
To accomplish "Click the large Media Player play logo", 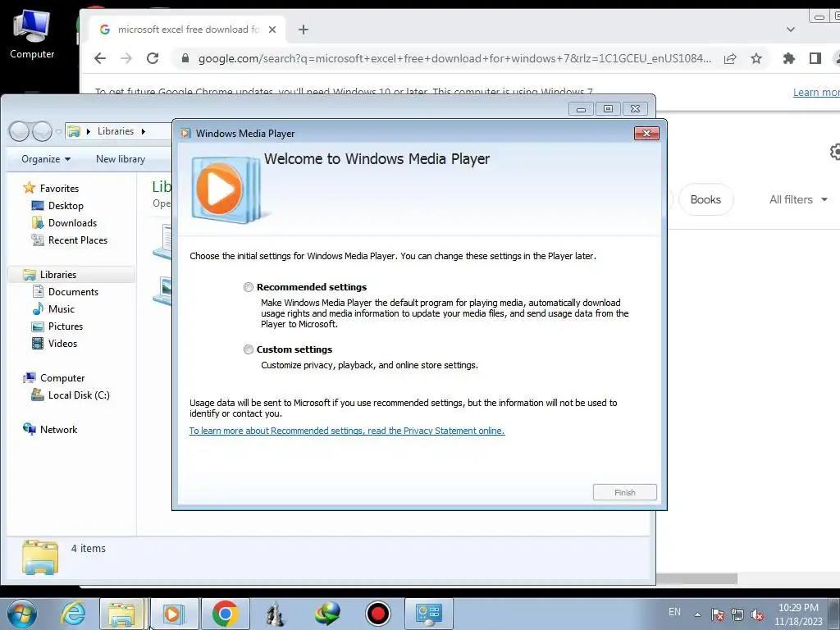I will point(226,189).
